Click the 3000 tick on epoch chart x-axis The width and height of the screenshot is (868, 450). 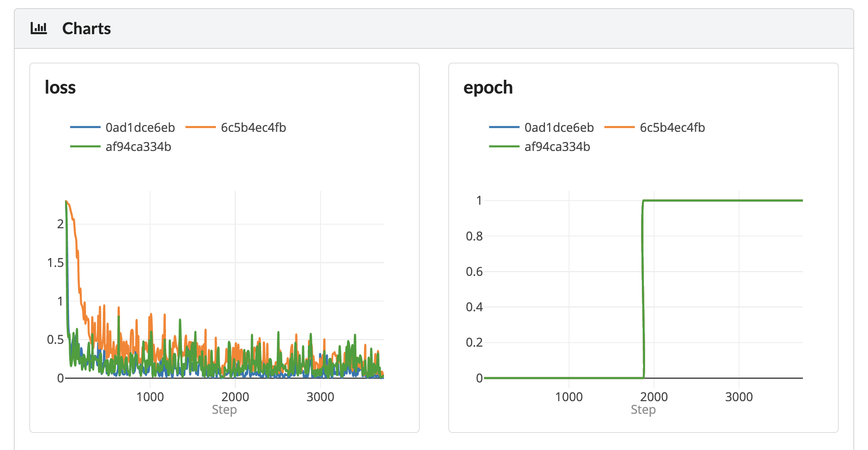tap(739, 397)
